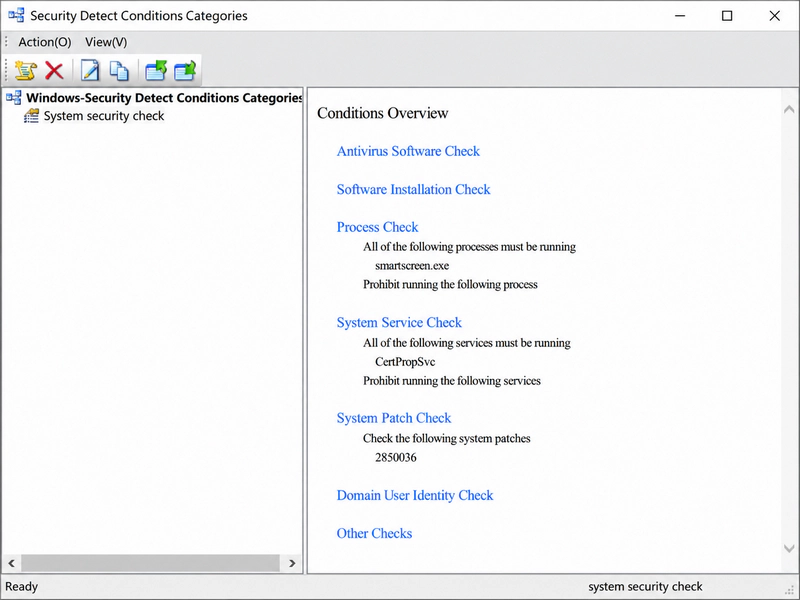Minimize the Security Detect Conditions window
The height and width of the screenshot is (600, 800).
(680, 16)
